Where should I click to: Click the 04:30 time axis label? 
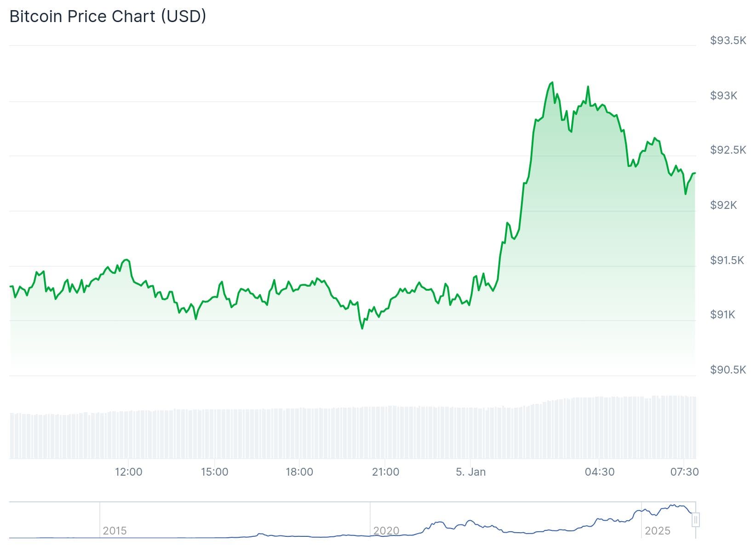tap(600, 472)
